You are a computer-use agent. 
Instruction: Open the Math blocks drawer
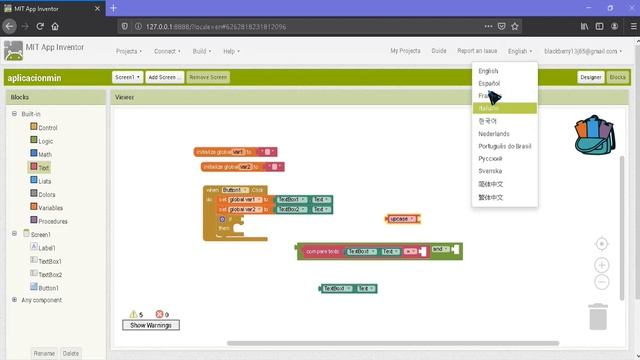click(41, 154)
